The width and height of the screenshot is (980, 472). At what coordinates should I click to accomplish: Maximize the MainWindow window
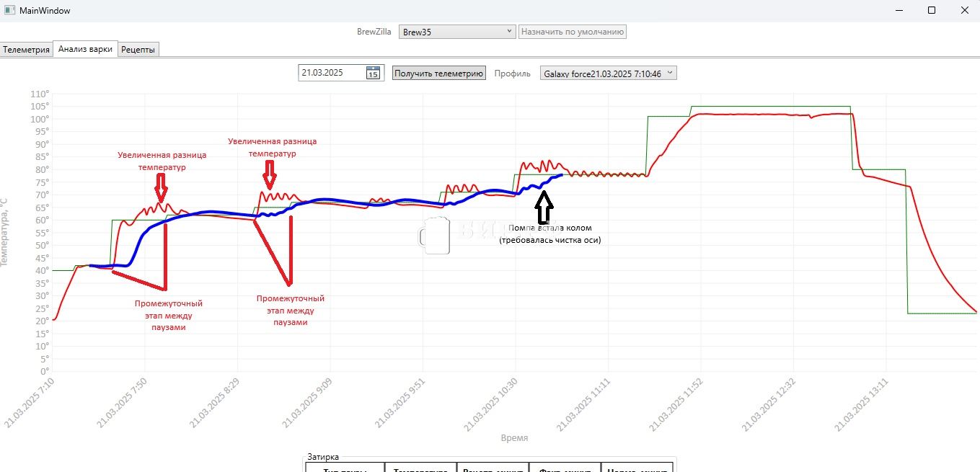[x=932, y=10]
